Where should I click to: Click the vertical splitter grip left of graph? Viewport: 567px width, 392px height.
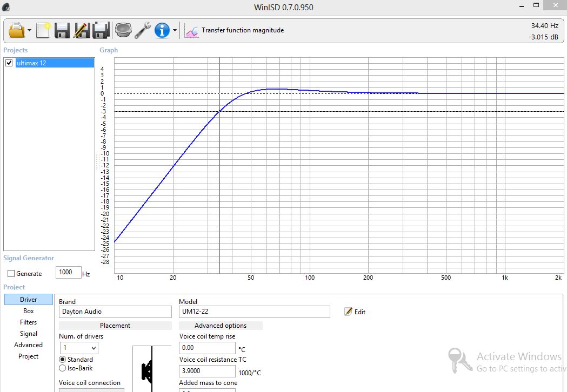point(97,162)
